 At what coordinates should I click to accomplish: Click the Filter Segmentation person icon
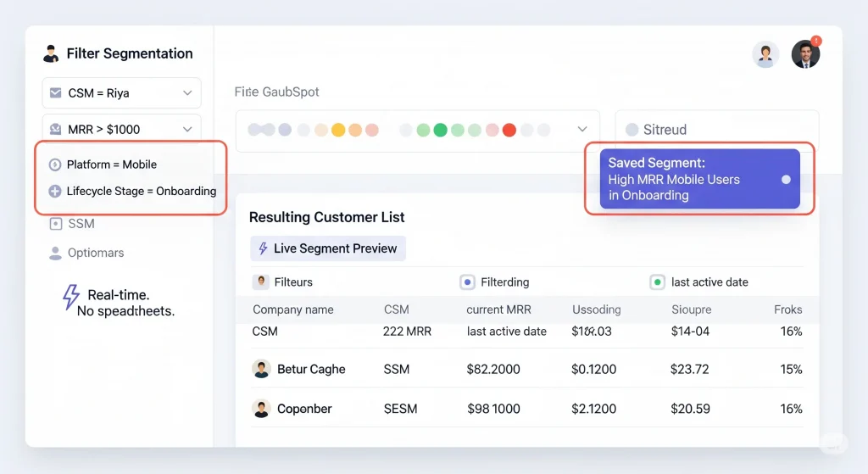pyautogui.click(x=50, y=53)
